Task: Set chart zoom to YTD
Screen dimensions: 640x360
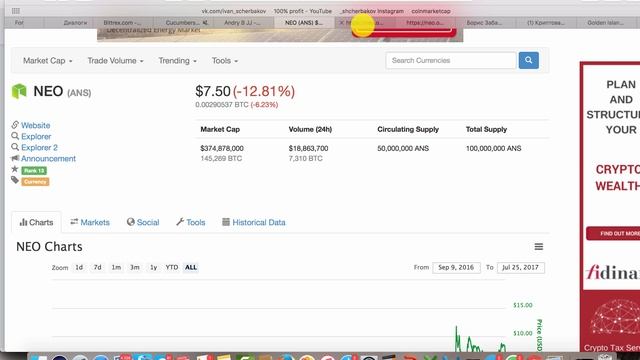Action: (x=172, y=267)
